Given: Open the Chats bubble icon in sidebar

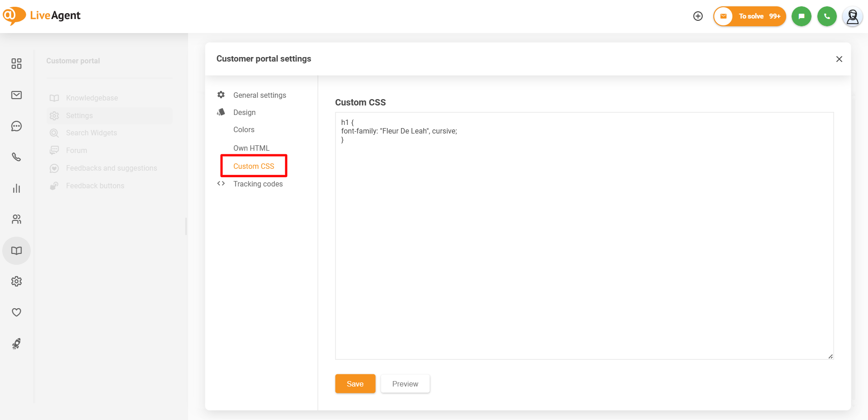Looking at the screenshot, I should (x=16, y=126).
